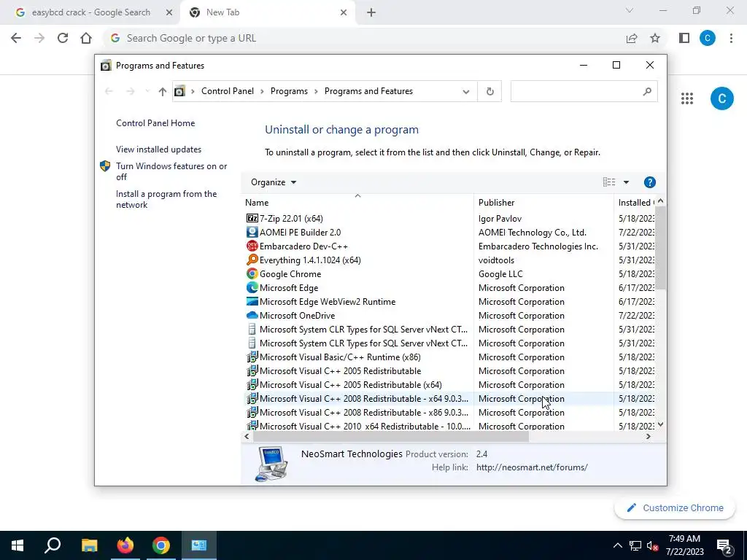Viewport: 747px width, 560px height.
Task: Open the notification center icon
Action: [x=724, y=546]
